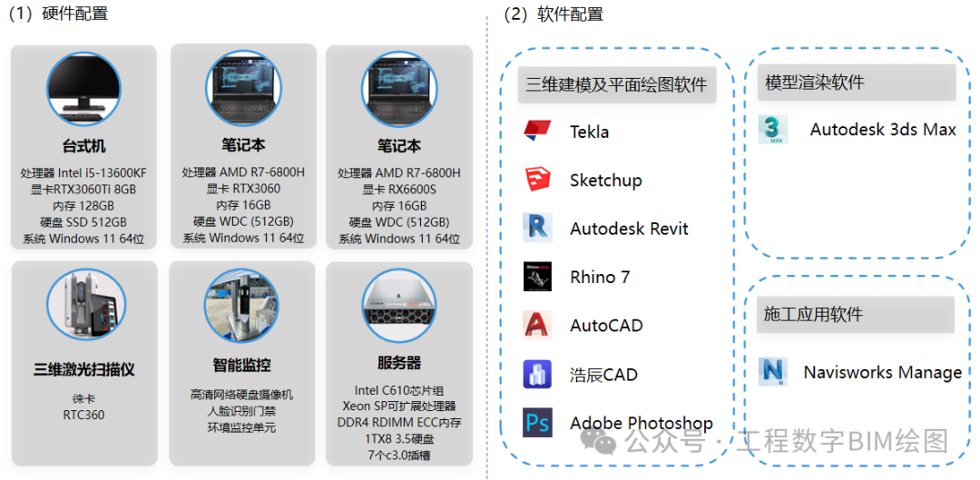Click Xeon SP可扩展处理器 text

398,407
